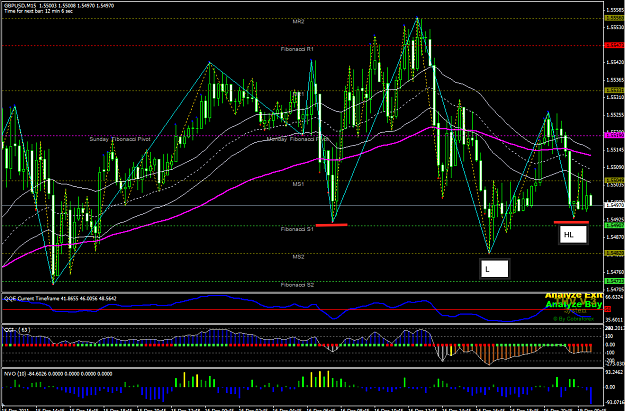The width and height of the screenshot is (625, 411).
Task: Click the green 1.54733 price tag
Action: point(614,281)
